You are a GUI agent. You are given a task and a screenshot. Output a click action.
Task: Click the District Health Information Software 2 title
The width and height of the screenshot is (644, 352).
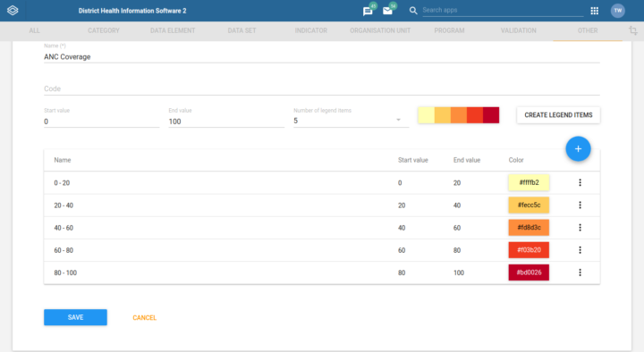(132, 11)
